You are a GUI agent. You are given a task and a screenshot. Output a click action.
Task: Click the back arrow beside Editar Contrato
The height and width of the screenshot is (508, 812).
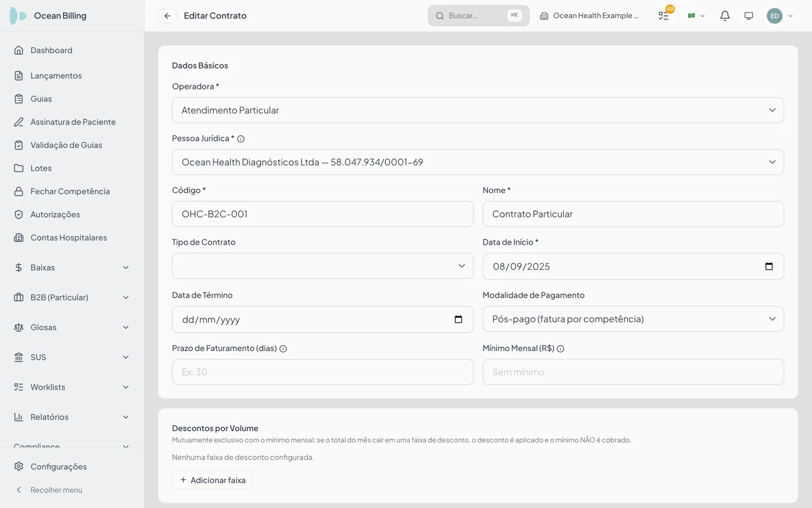tap(167, 16)
